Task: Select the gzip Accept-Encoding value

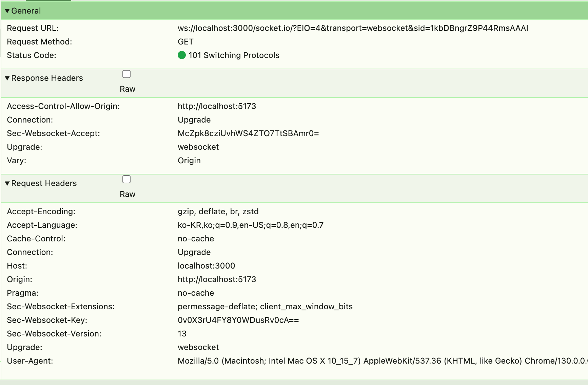Action: 218,212
